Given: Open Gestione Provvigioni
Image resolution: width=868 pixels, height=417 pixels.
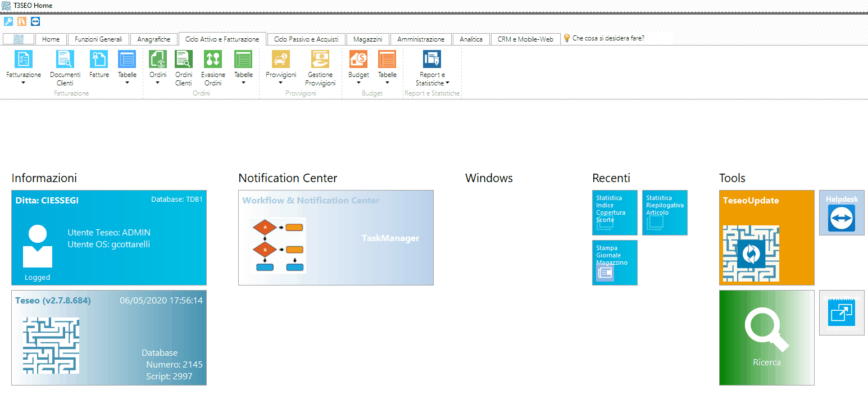Looking at the screenshot, I should coord(320,68).
